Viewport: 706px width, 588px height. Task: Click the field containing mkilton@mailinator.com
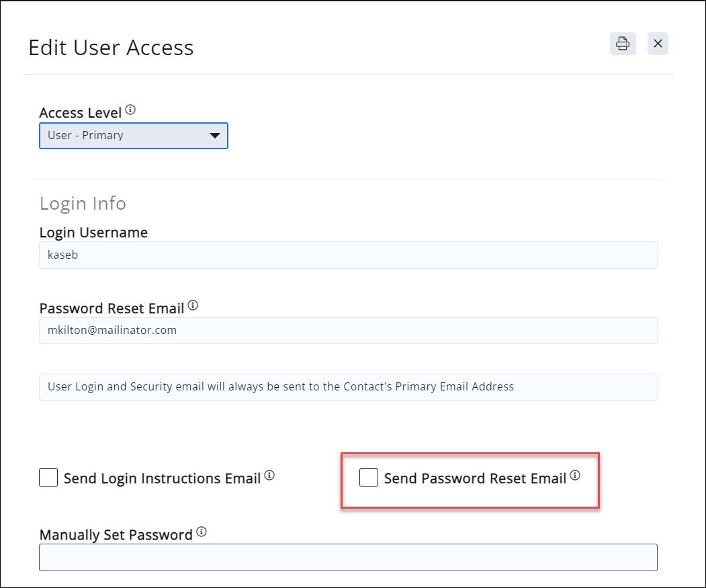click(348, 331)
